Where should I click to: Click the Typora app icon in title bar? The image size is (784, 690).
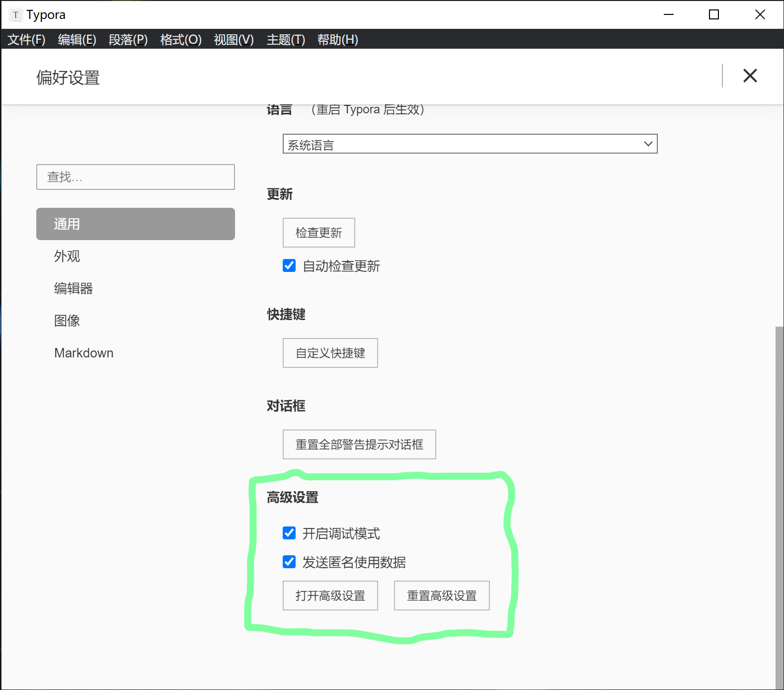point(16,15)
